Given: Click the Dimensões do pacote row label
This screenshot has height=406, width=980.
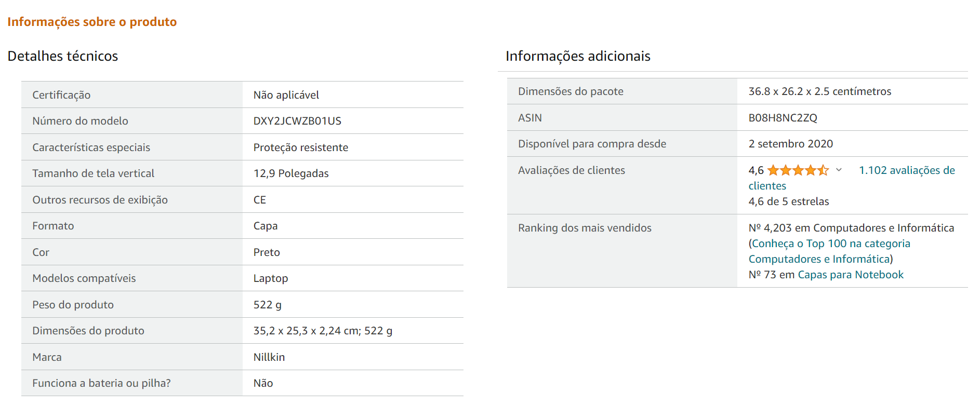Looking at the screenshot, I should 571,91.
